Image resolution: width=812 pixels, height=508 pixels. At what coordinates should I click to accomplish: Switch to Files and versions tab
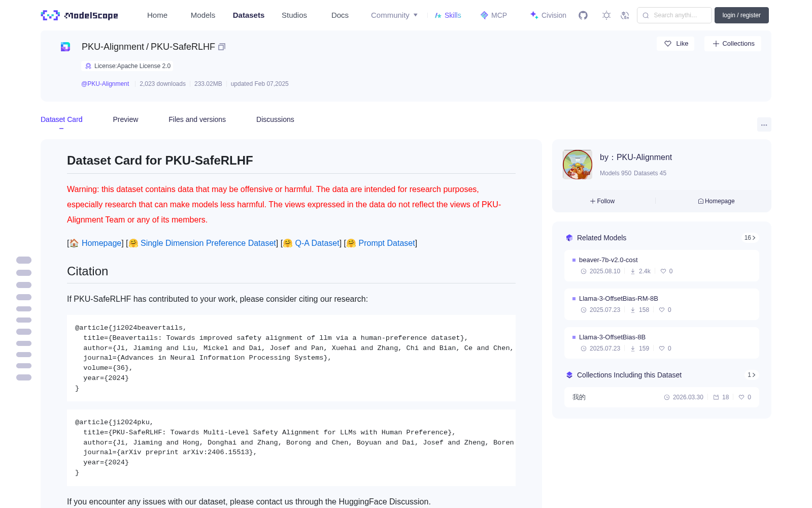pos(197,119)
